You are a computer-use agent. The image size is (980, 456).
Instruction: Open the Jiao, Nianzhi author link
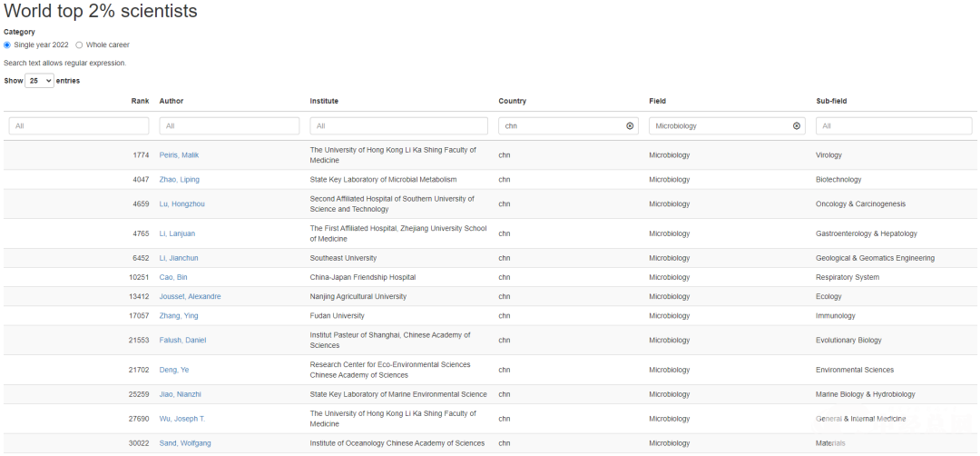181,394
